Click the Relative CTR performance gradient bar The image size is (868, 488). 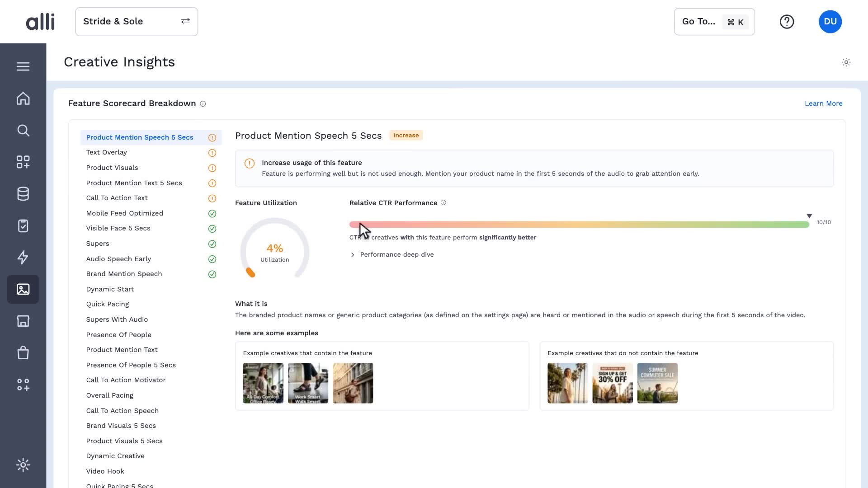(579, 225)
